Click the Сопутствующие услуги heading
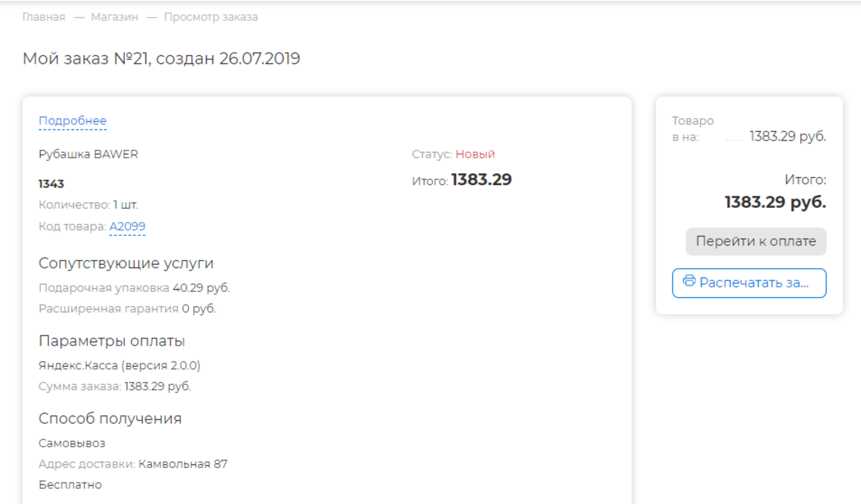Image resolution: width=861 pixels, height=504 pixels. [x=126, y=263]
